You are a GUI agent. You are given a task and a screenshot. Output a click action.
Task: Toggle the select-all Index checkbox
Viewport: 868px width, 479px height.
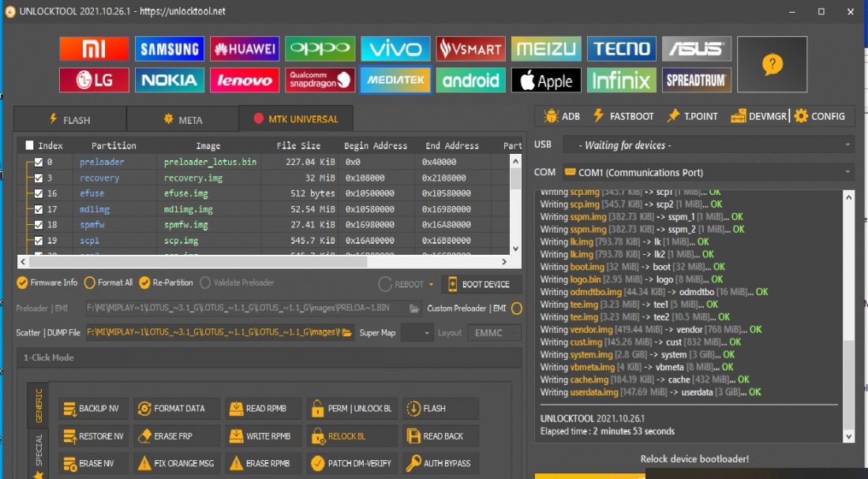[x=29, y=146]
